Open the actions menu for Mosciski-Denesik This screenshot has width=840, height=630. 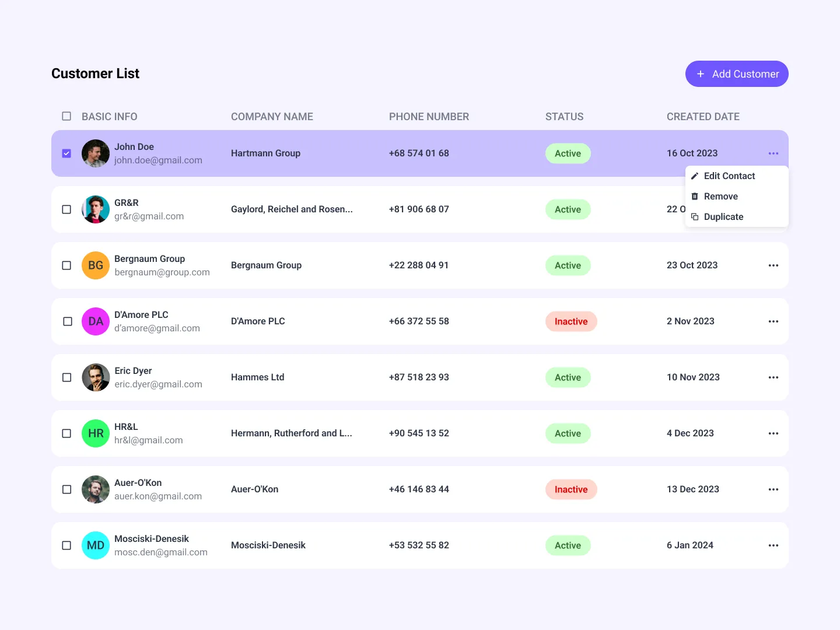[773, 545]
